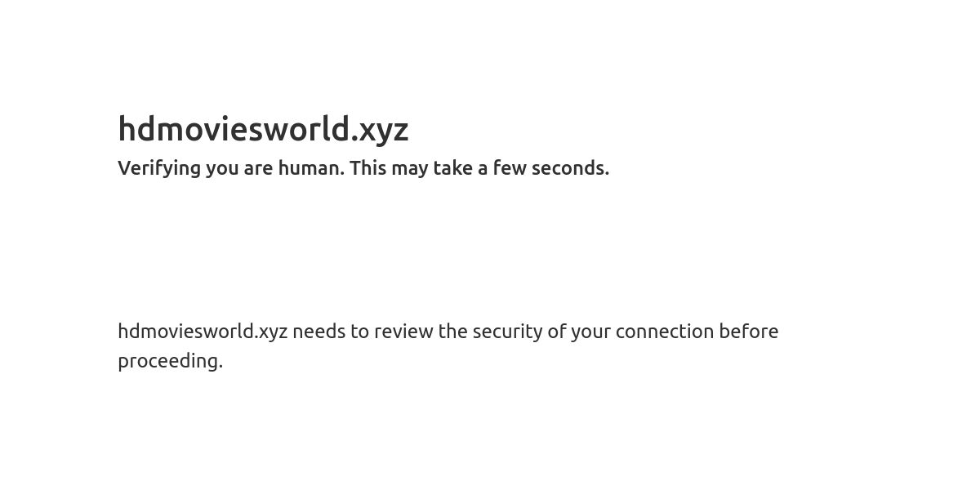Image resolution: width=980 pixels, height=490 pixels.
Task: Click the hdmoviesworld.xyz page heading
Action: [263, 129]
